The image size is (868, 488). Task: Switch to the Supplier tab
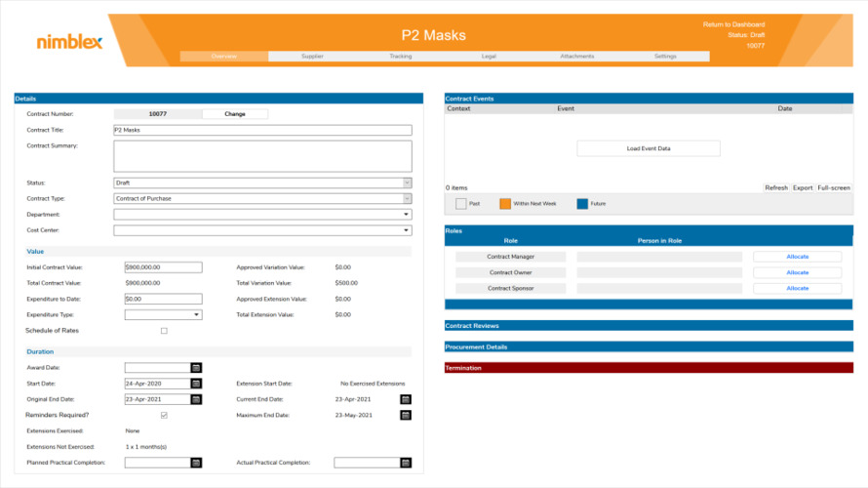pos(312,57)
